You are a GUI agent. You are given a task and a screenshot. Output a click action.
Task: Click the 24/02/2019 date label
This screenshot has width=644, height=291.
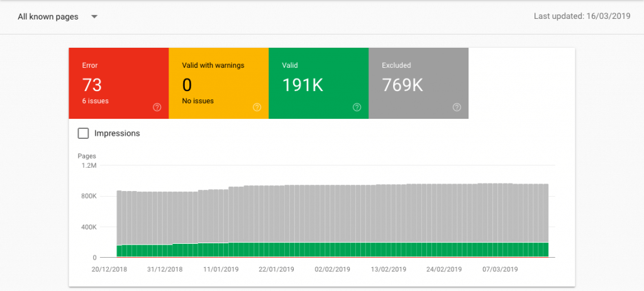pos(444,270)
